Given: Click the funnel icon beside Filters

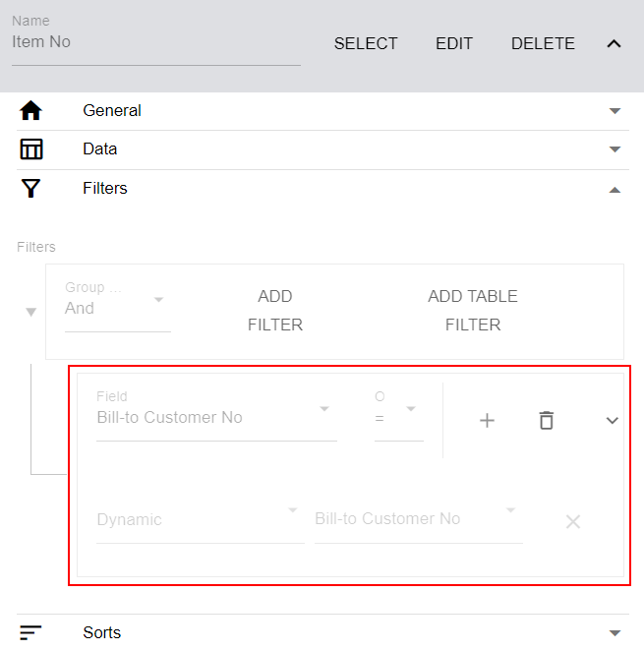Looking at the screenshot, I should pyautogui.click(x=31, y=188).
